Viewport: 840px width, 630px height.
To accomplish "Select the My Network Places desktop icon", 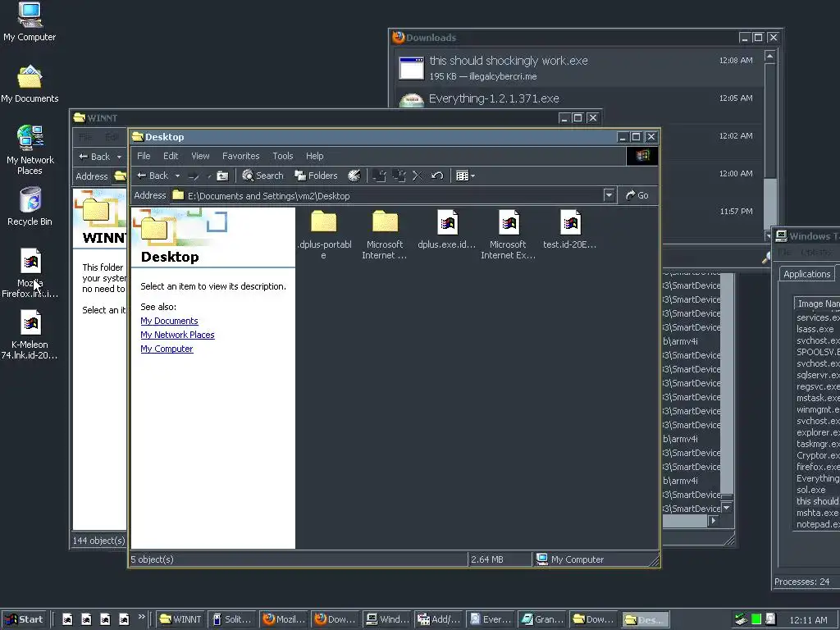I will click(30, 150).
